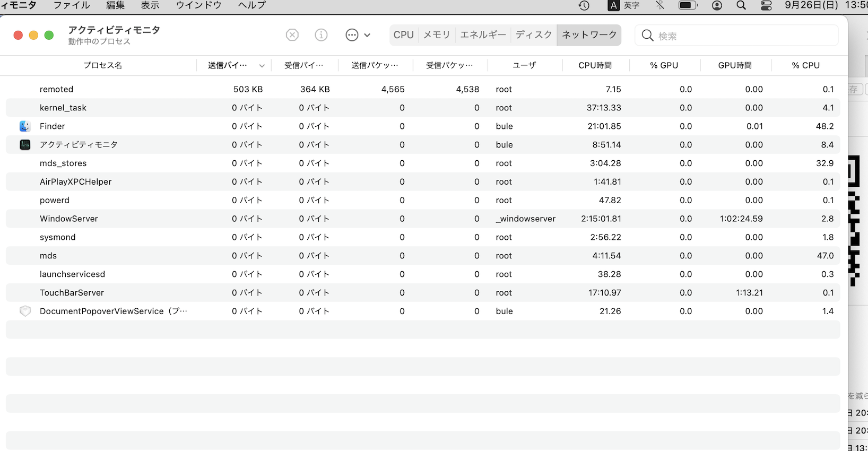
Task: Switch to the ディスク tab
Action: 534,35
